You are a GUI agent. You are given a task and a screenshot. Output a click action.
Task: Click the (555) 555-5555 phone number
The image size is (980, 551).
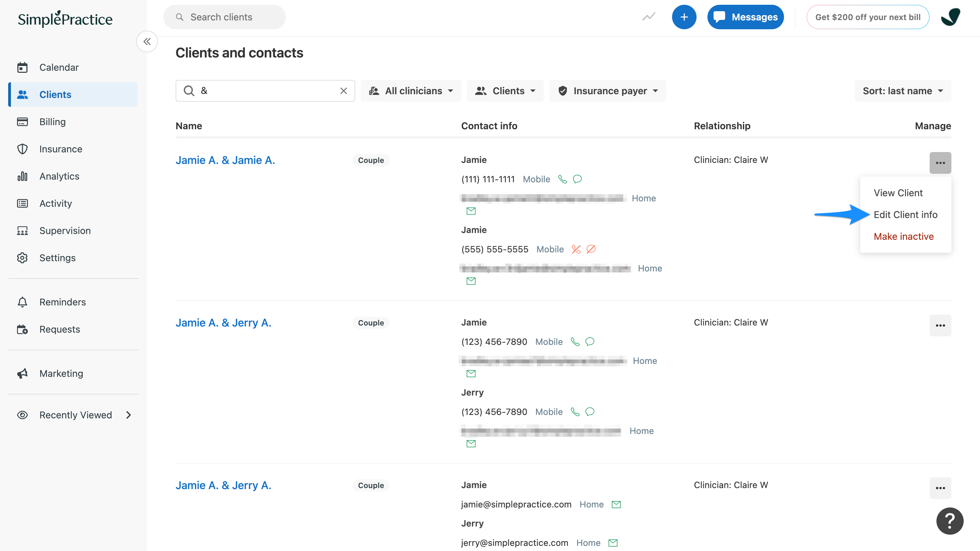tap(494, 249)
